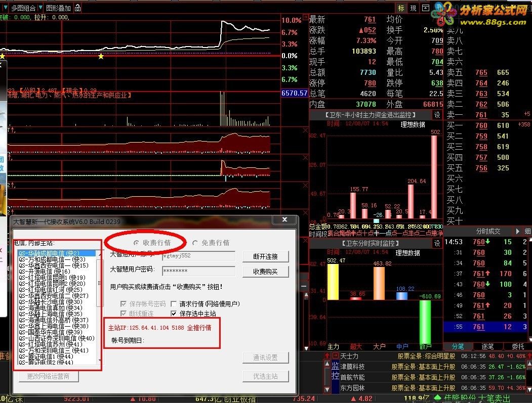
Task: Toggle 断线重连 checkbox
Action: (124, 314)
